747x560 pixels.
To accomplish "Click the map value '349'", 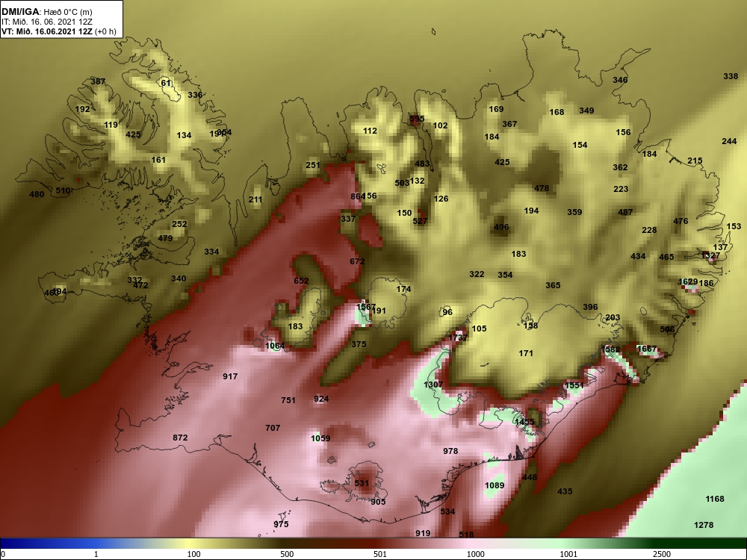I will click(586, 111).
